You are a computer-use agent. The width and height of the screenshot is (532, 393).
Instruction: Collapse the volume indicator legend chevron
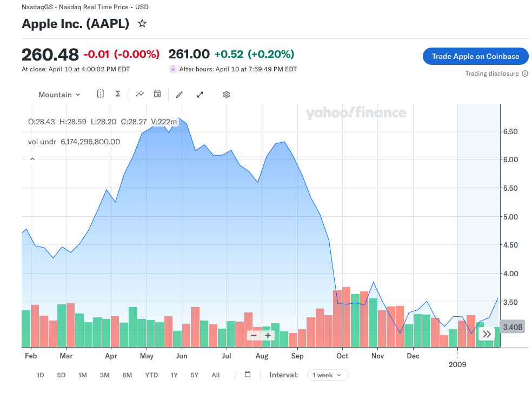(x=32, y=159)
